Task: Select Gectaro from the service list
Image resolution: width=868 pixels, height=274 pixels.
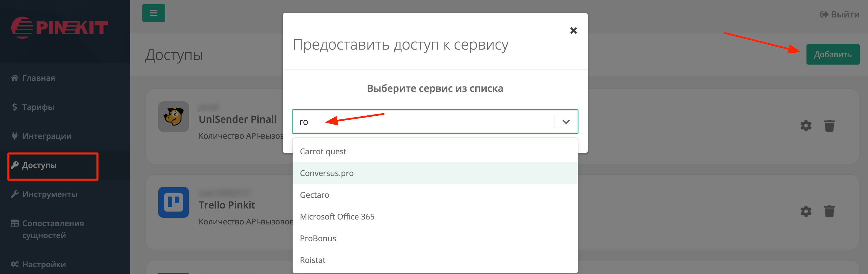Action: click(314, 195)
